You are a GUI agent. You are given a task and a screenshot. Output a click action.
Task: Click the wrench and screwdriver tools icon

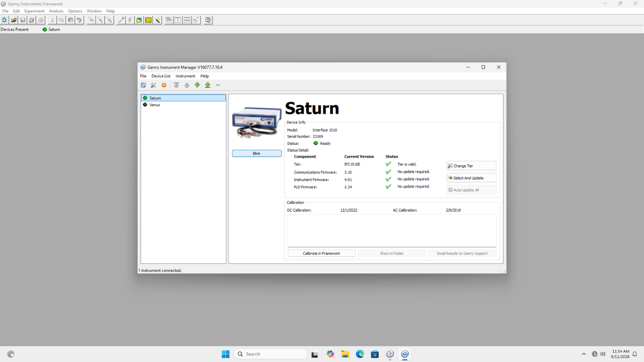pyautogui.click(x=153, y=85)
